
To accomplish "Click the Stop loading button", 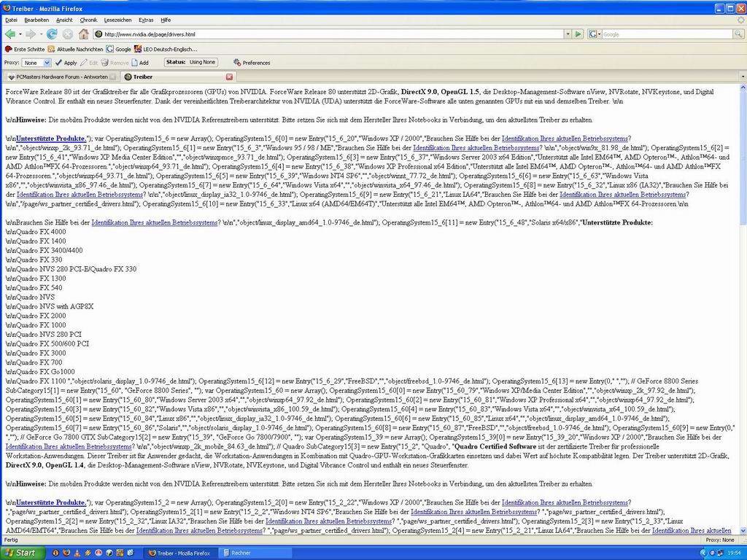I will [x=68, y=34].
